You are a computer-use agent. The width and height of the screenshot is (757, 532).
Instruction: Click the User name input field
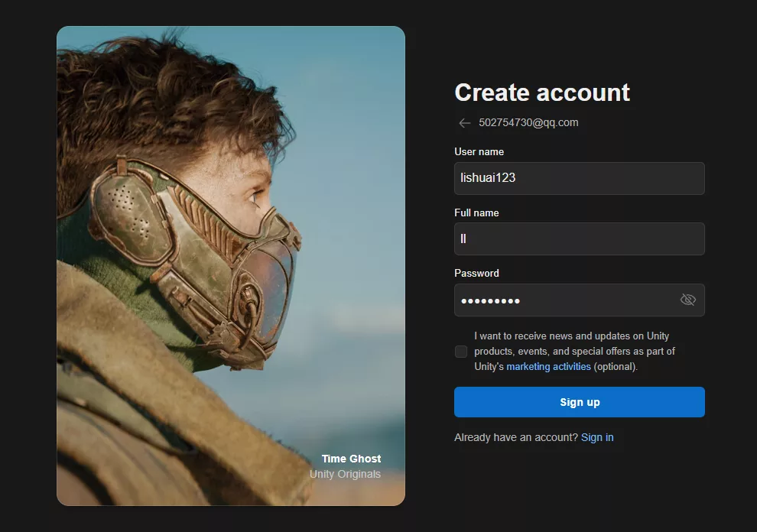coord(579,178)
